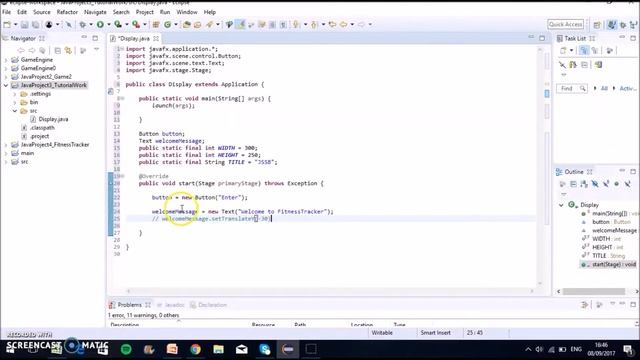Click the Last Edit Location arrow icon
This screenshot has width=640, height=360.
332,25
